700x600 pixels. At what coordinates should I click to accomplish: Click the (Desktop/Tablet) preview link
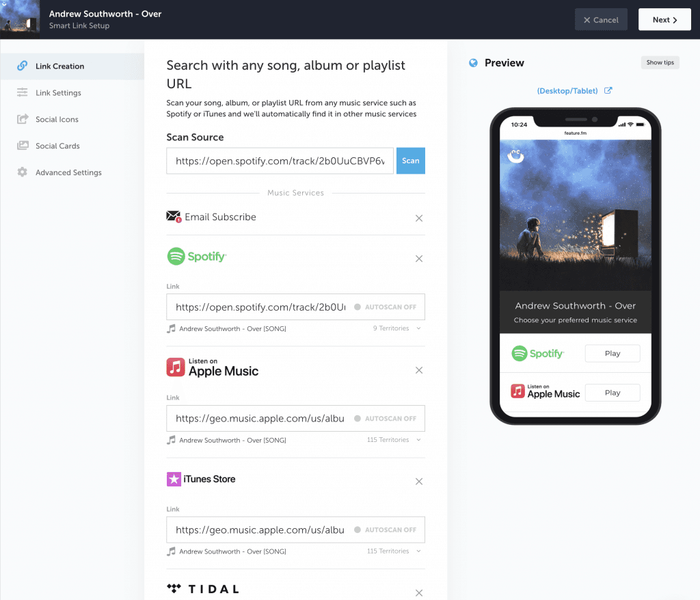pos(567,91)
